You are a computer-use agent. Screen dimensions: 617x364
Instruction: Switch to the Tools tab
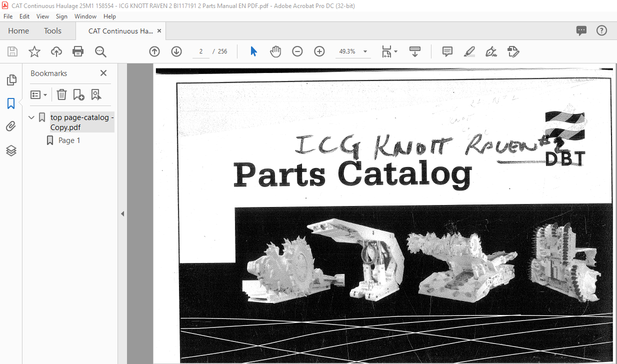click(52, 31)
